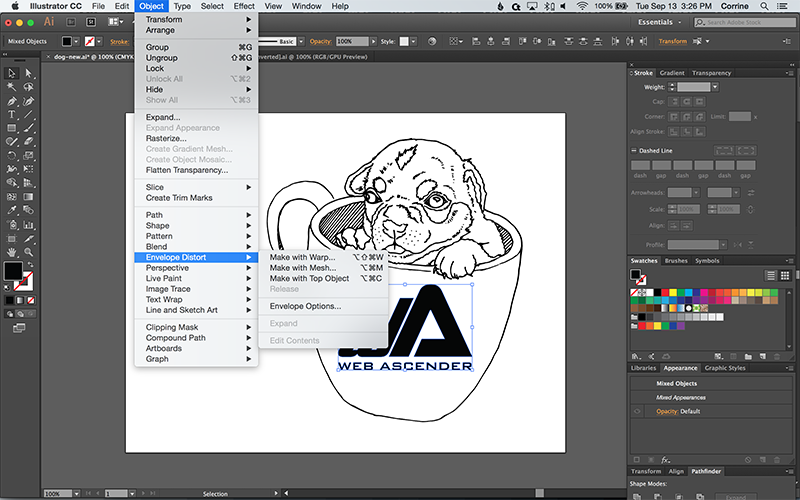
Task: Choose the first Corner join button
Action: pos(674,117)
